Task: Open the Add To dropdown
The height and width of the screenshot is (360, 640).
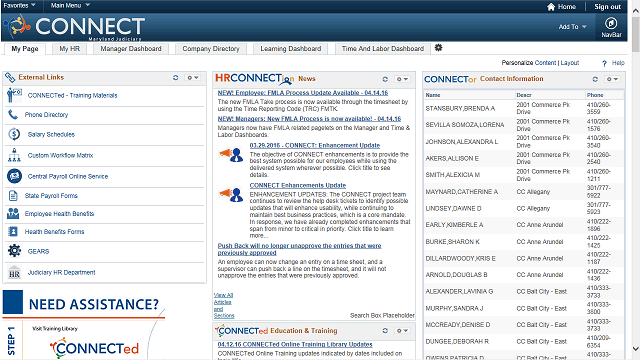Action: tap(572, 27)
